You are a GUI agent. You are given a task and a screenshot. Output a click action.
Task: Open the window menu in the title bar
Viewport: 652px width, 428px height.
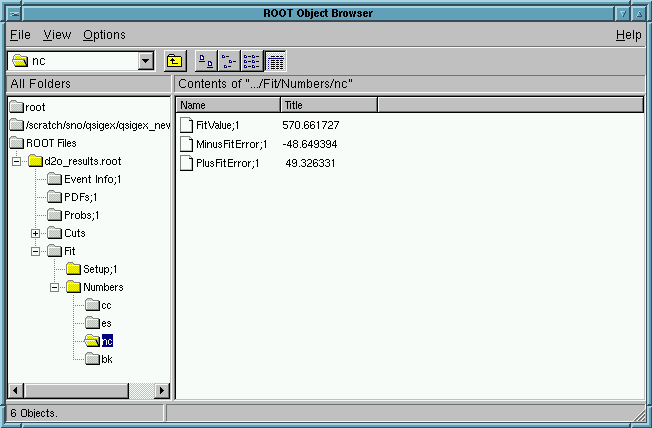click(x=14, y=14)
